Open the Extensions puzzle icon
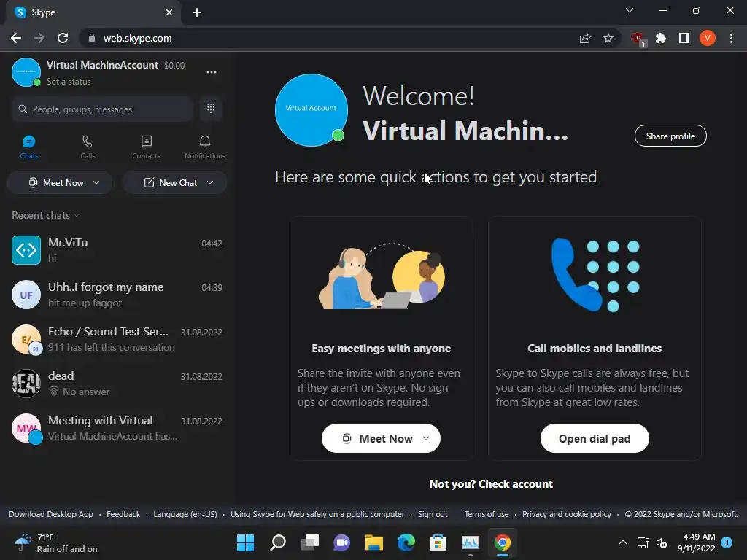 tap(661, 38)
